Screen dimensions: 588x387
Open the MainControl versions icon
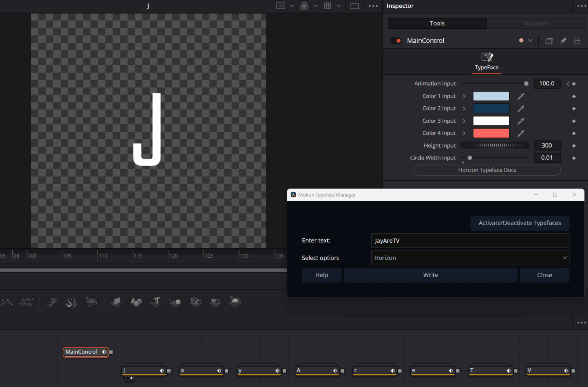click(x=549, y=41)
